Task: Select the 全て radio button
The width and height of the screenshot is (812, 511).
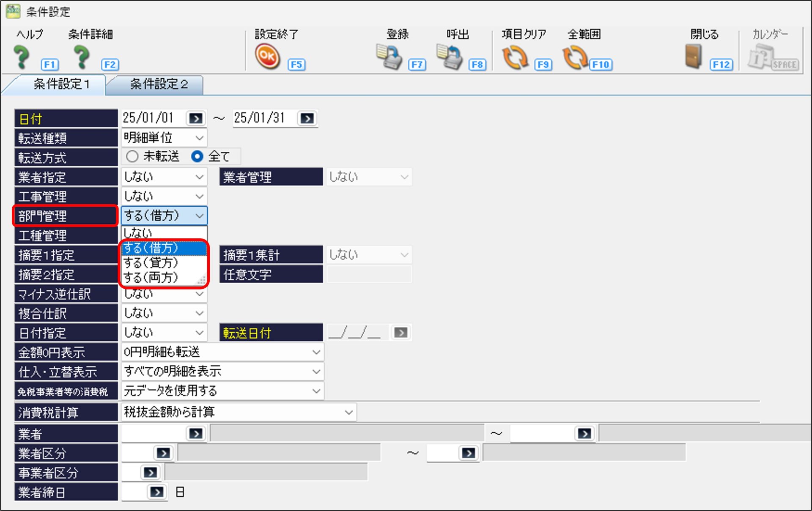Action: [197, 156]
